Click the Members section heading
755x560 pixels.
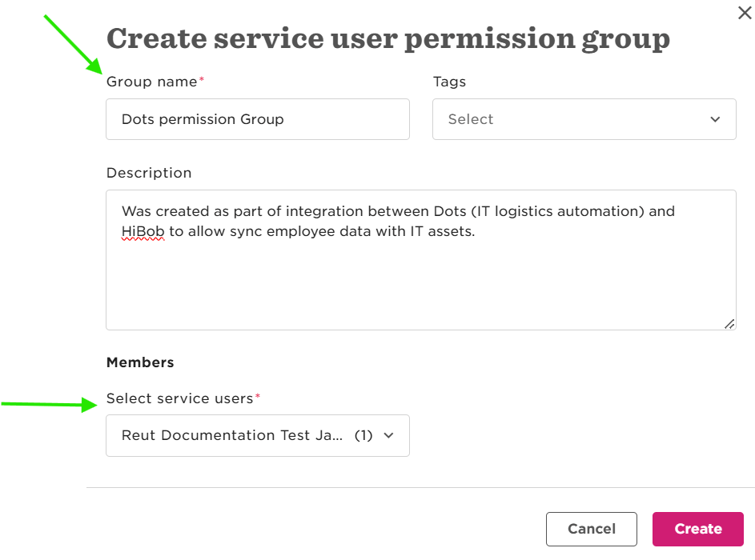[140, 362]
